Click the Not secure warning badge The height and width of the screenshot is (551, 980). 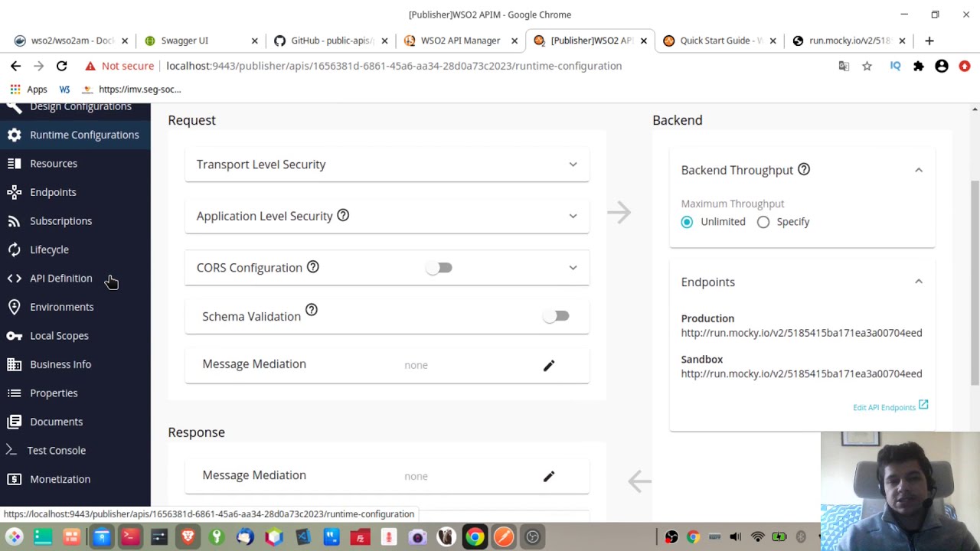coord(119,66)
